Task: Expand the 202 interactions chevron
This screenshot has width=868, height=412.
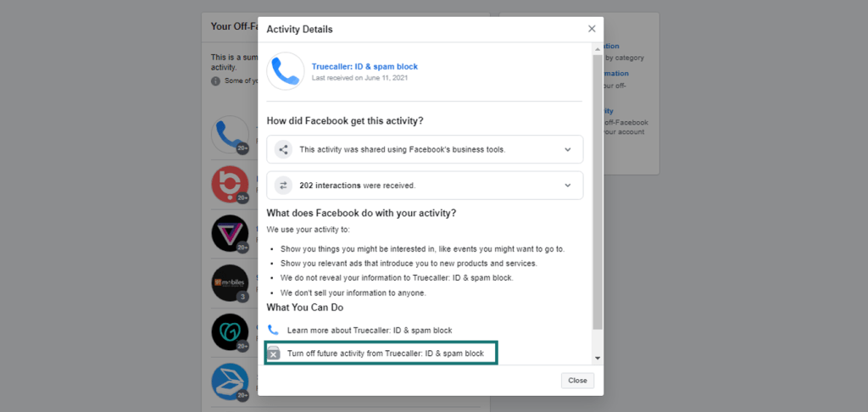Action: tap(567, 186)
